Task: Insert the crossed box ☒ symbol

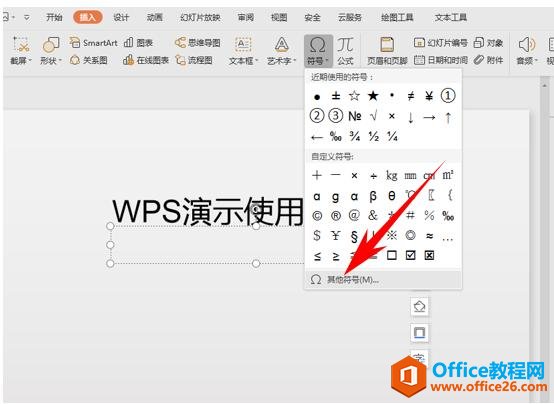Action: coord(429,255)
